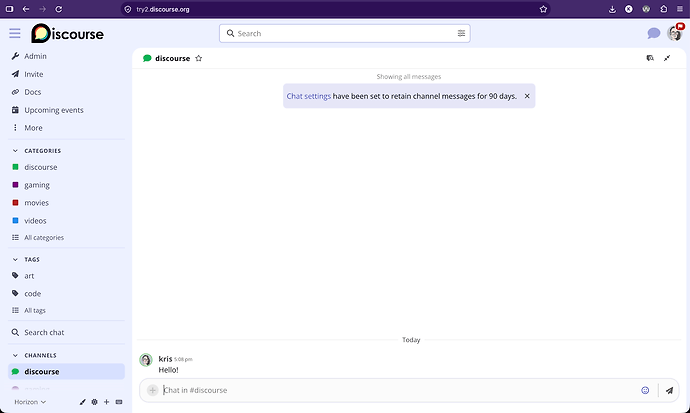
Task: Click the discourse channel title
Action: point(172,58)
